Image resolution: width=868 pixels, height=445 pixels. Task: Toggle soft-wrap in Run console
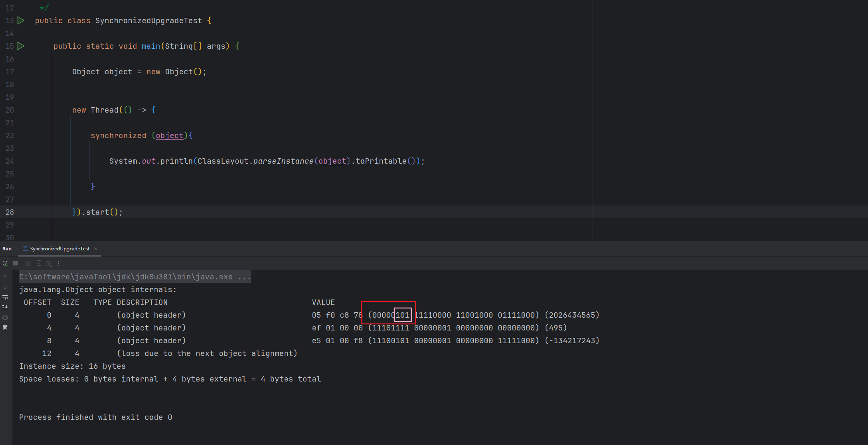point(5,297)
